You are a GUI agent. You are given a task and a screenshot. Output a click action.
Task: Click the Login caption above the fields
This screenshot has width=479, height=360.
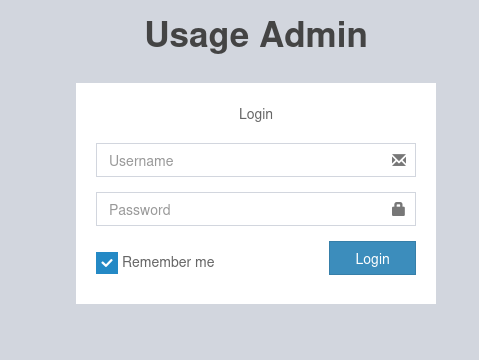[256, 114]
